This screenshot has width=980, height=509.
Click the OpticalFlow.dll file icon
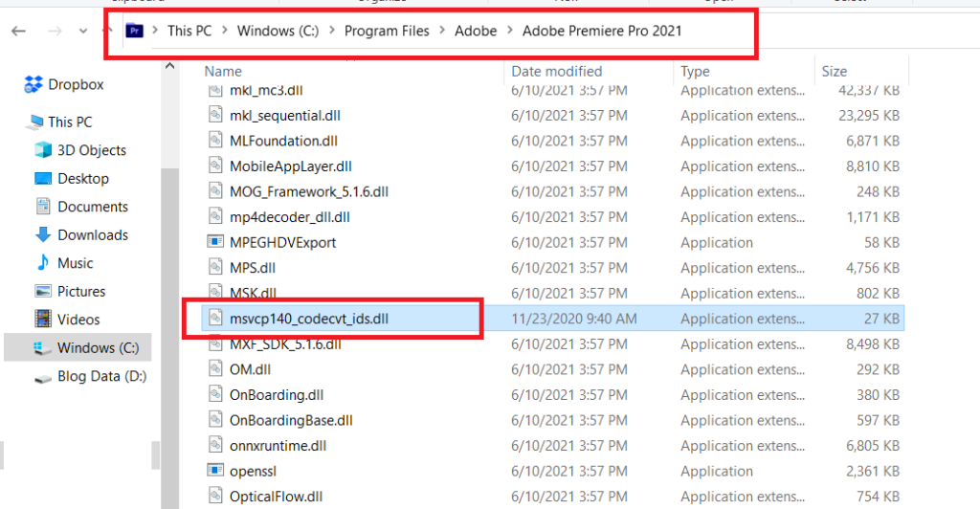coord(215,496)
